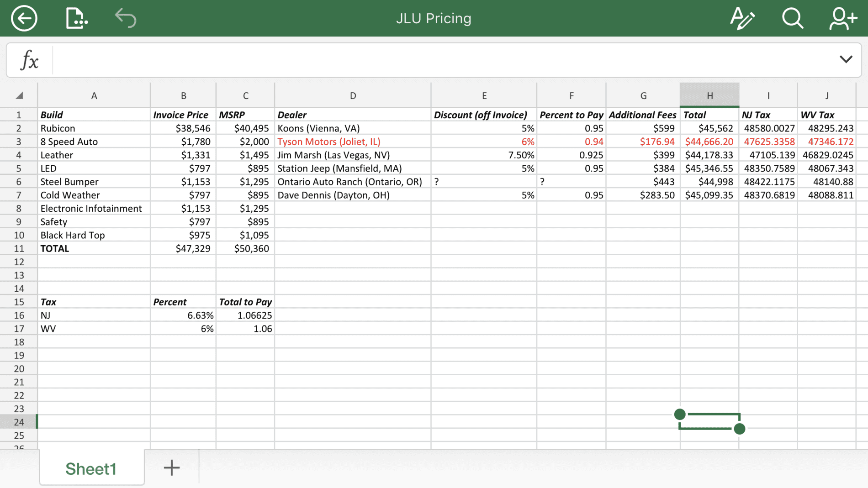Image resolution: width=868 pixels, height=488 pixels.
Task: Select Station Jeep (Mansfield, MA) cell
Action: pyautogui.click(x=353, y=168)
